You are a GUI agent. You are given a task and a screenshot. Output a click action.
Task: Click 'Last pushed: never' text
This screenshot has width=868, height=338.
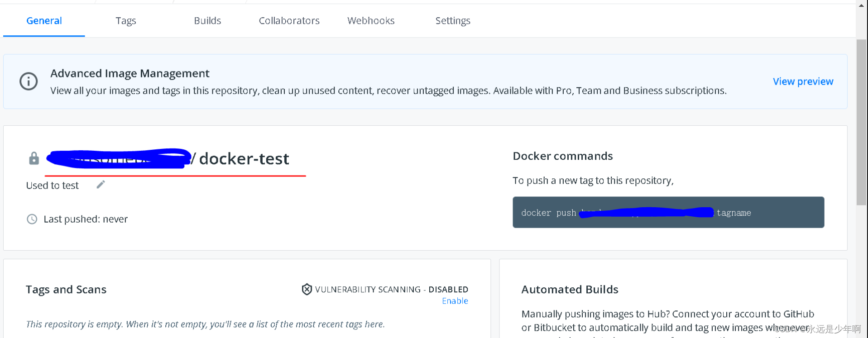[86, 219]
